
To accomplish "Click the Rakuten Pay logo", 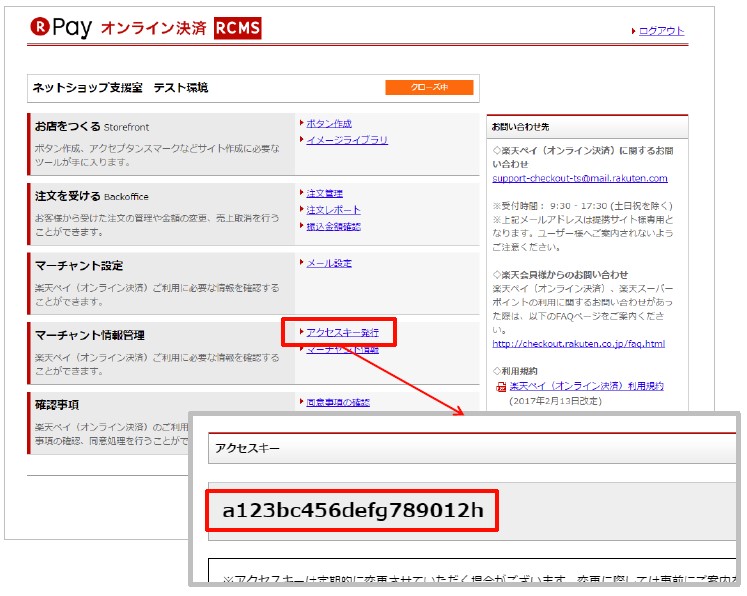I will (x=61, y=27).
